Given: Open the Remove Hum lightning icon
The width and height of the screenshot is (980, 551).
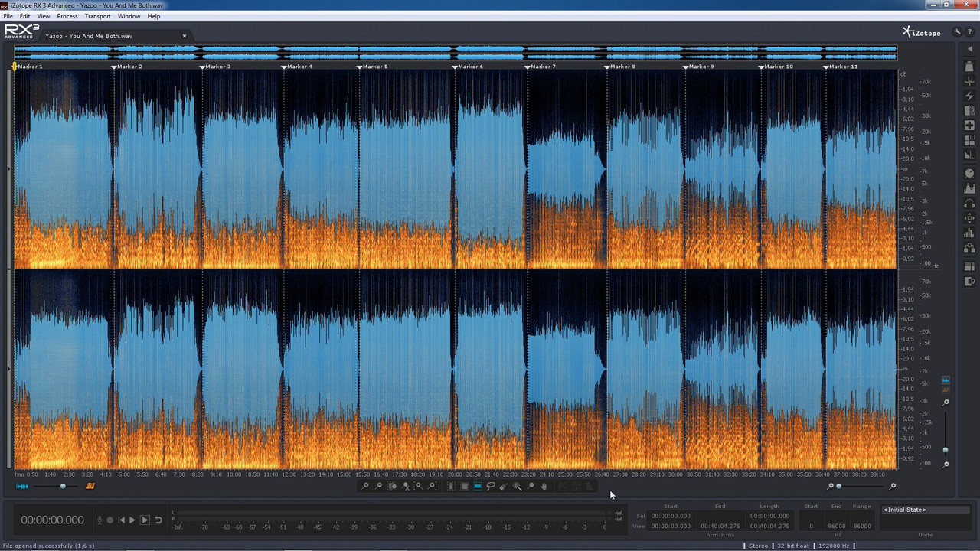Looking at the screenshot, I should [969, 96].
